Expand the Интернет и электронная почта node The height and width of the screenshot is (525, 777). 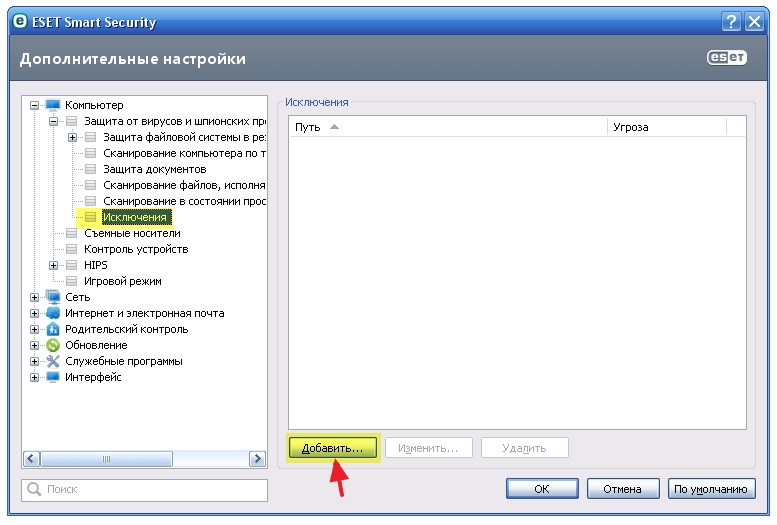pos(34,313)
